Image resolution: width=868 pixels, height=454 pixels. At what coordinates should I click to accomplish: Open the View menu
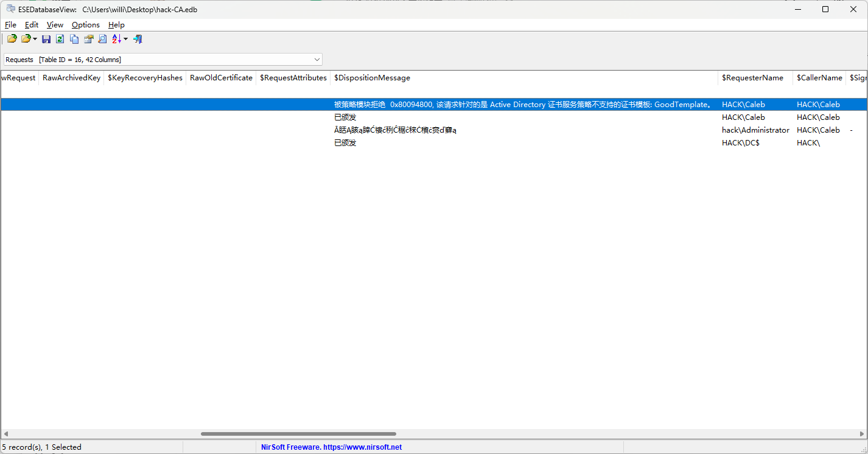55,25
